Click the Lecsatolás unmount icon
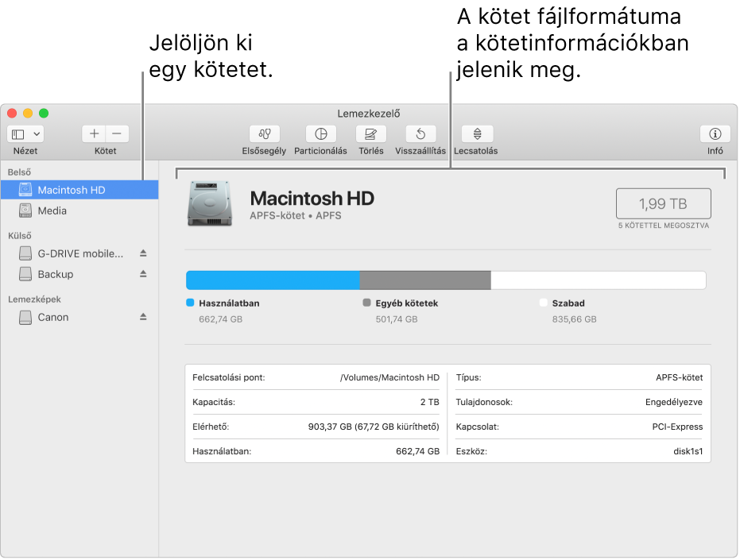This screenshot has height=560, width=740. coord(477,134)
